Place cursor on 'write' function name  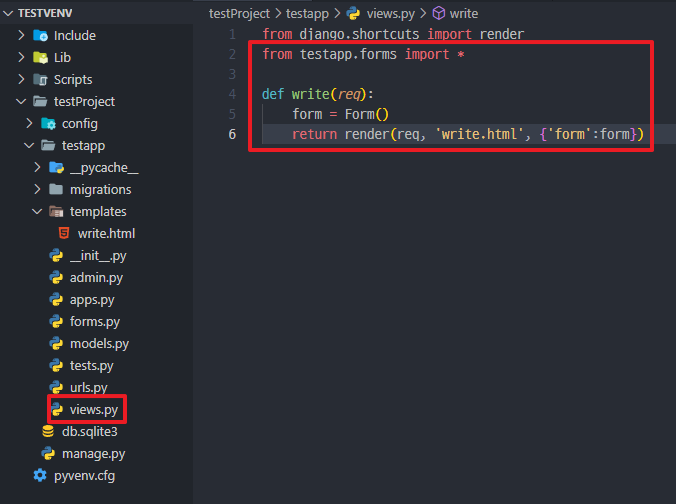coord(310,94)
